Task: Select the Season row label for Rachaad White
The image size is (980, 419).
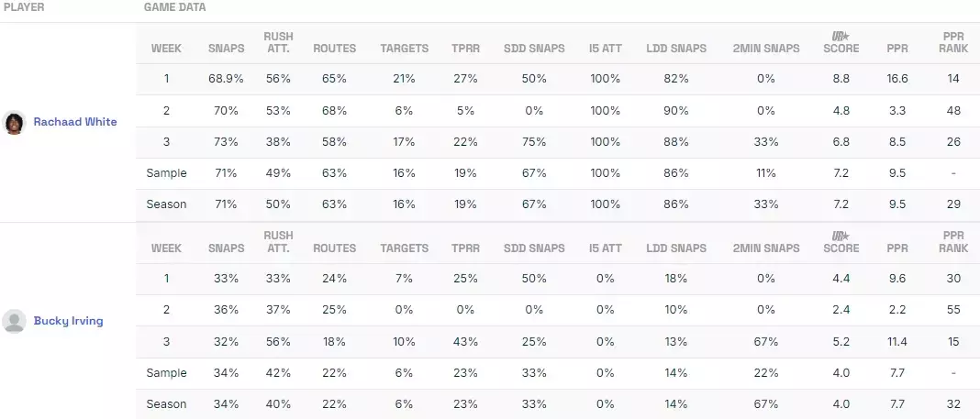Action: pos(166,204)
